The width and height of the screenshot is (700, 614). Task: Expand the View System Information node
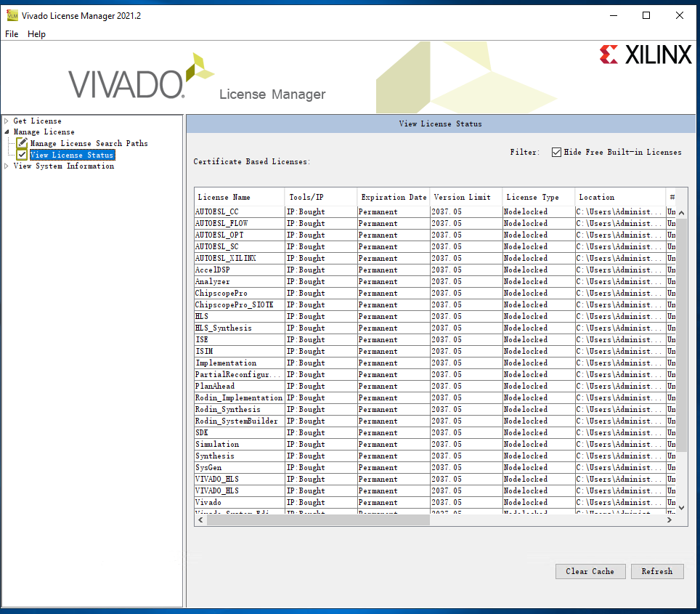(7, 166)
